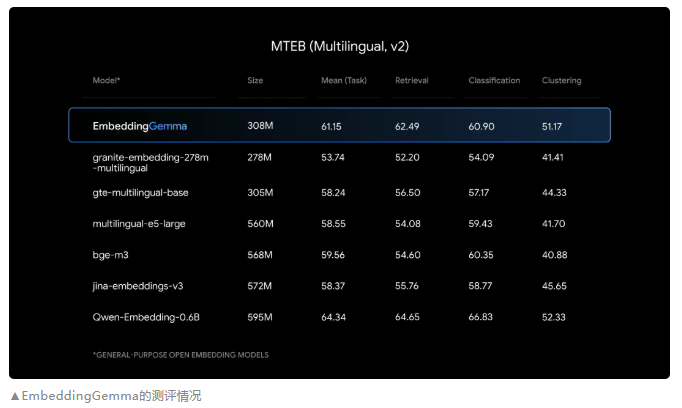The image size is (682, 408).
Task: Click the Classification column header
Action: point(494,80)
